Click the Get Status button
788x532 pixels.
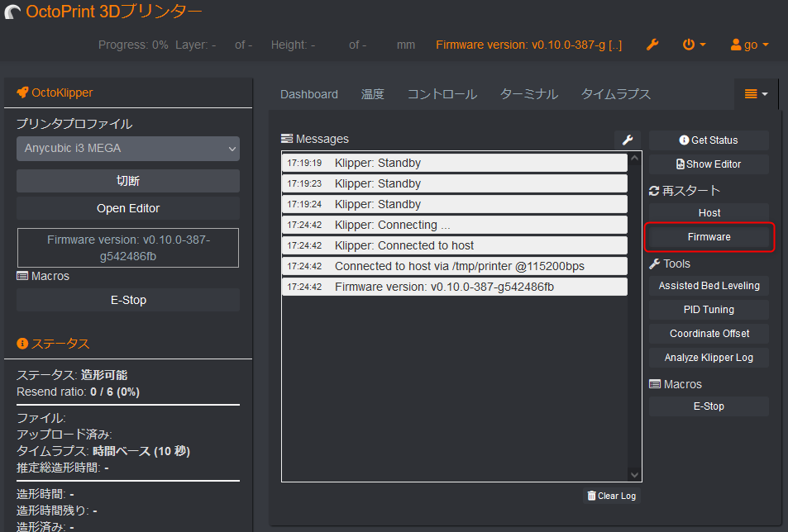coord(709,140)
